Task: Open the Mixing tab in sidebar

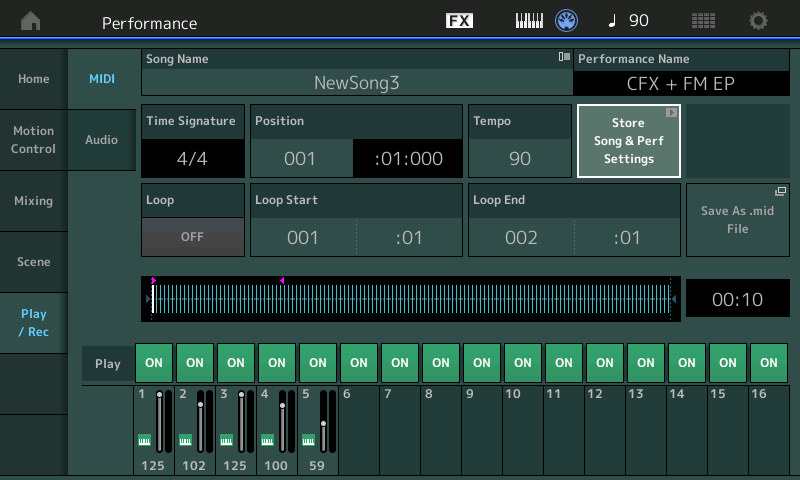Action: point(33,201)
